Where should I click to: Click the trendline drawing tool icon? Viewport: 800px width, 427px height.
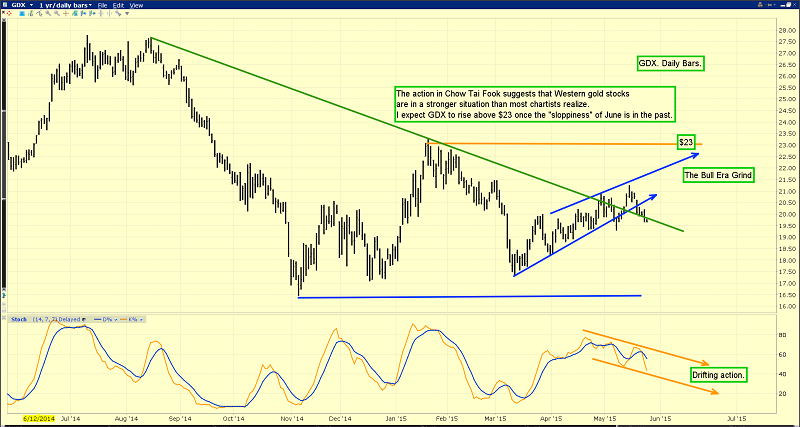pyautogui.click(x=39, y=13)
